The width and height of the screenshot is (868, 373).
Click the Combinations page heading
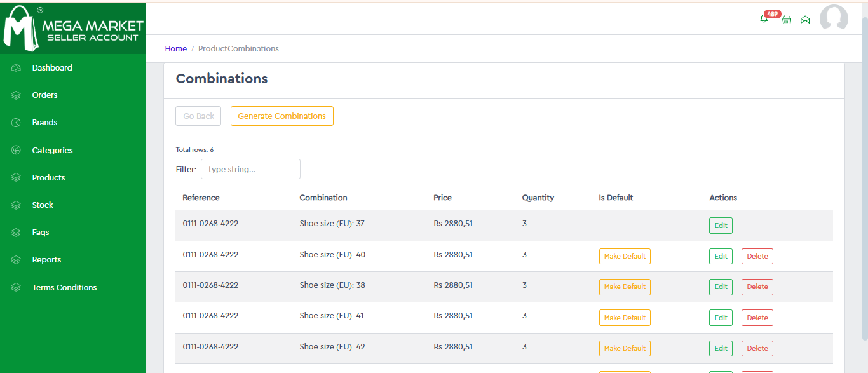(222, 79)
